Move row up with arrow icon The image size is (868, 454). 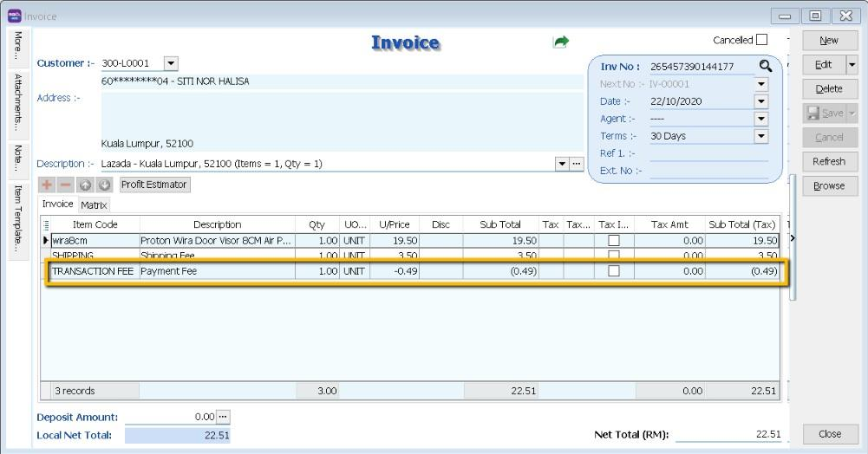point(86,185)
